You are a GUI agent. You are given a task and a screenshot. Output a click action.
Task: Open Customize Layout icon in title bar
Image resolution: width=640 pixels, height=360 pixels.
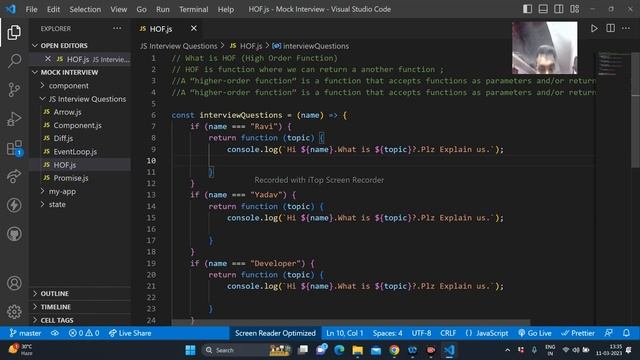[575, 9]
